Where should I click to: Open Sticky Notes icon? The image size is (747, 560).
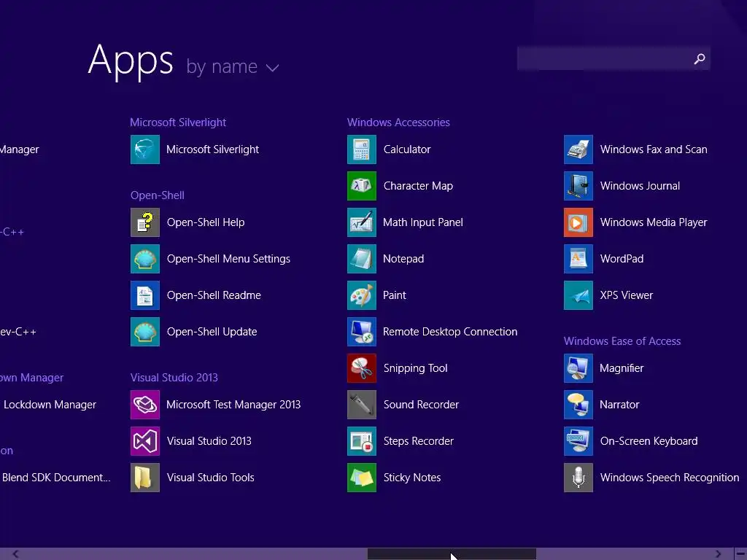[362, 478]
